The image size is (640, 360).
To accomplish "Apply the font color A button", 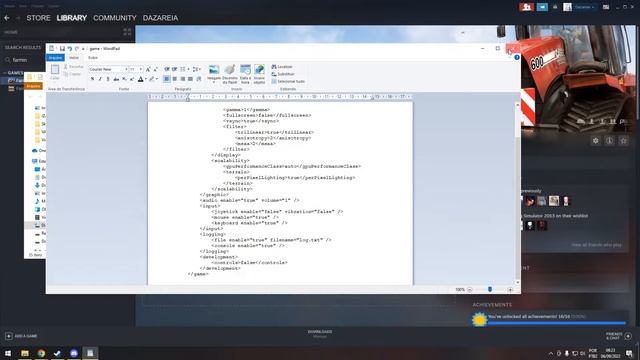I will pos(140,79).
